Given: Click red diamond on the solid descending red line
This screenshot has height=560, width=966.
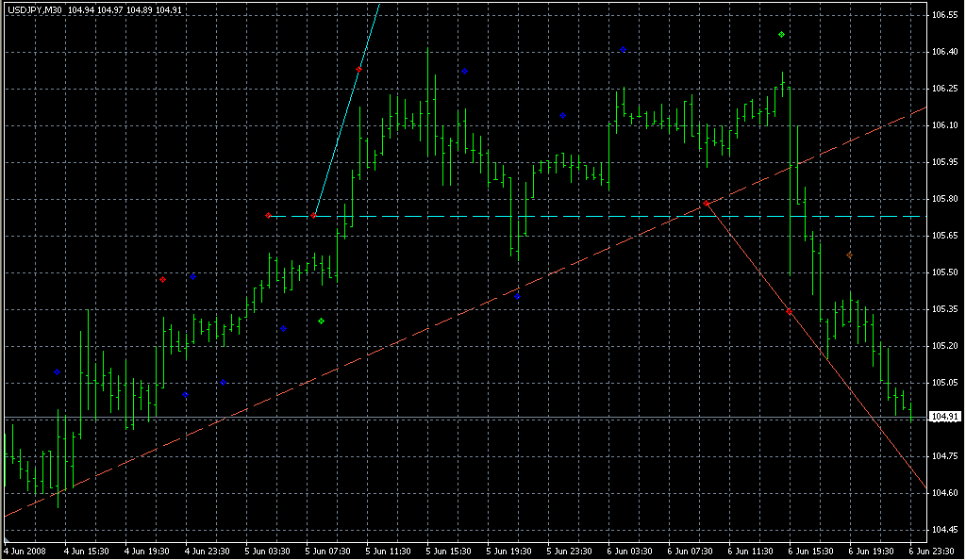Looking at the screenshot, I should 789,311.
